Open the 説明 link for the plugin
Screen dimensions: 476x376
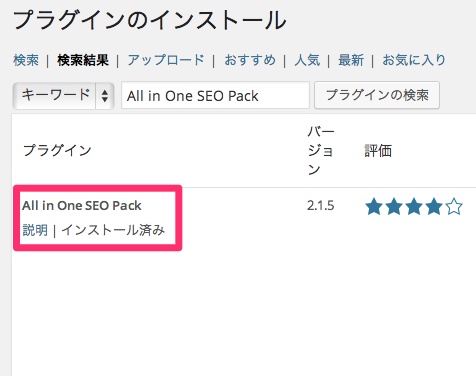pos(35,230)
